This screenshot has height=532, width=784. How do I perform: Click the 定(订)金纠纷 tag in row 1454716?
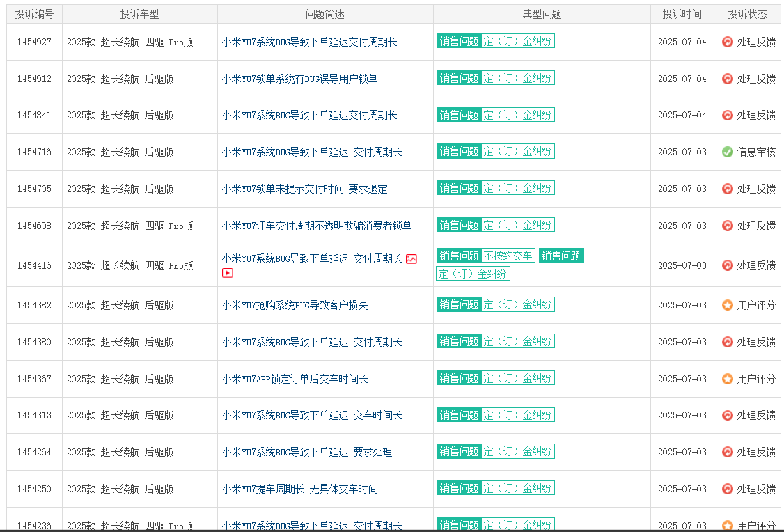[x=518, y=152]
